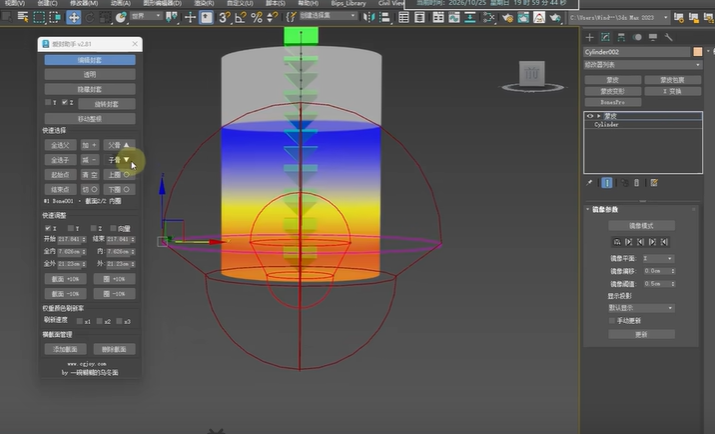This screenshot has height=434, width=715.
Task: Open the Bips_Library menu
Action: [x=348, y=3]
